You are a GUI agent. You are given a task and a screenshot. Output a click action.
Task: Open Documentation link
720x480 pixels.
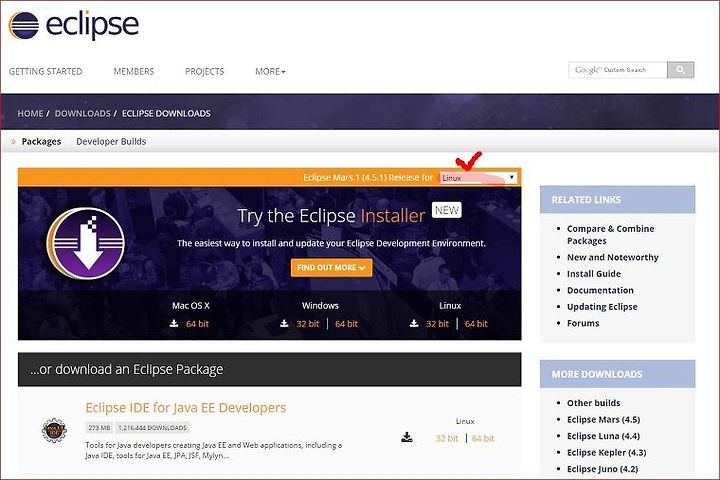click(600, 290)
